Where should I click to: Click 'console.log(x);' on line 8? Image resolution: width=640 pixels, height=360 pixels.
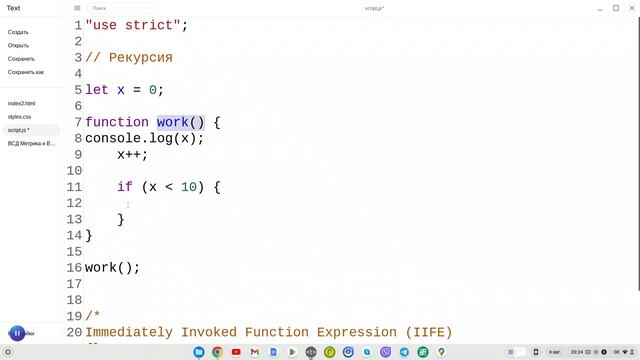click(x=144, y=138)
